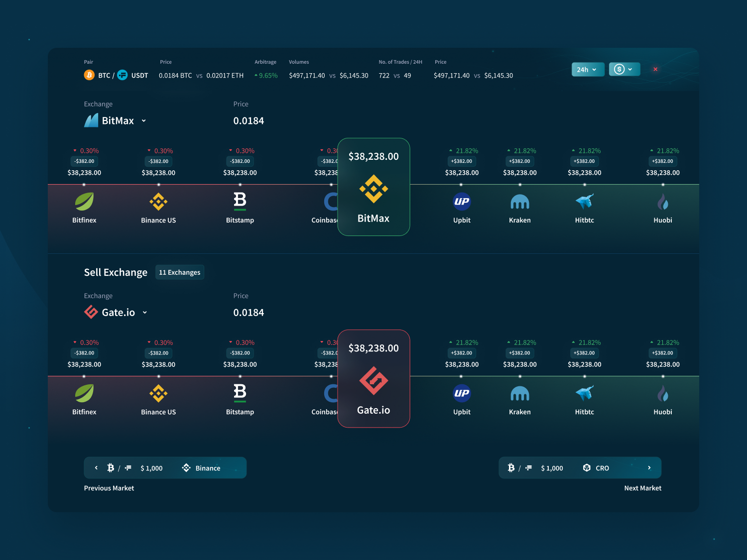Click the Gate.io logo in the highlighted sell card

[x=373, y=380]
